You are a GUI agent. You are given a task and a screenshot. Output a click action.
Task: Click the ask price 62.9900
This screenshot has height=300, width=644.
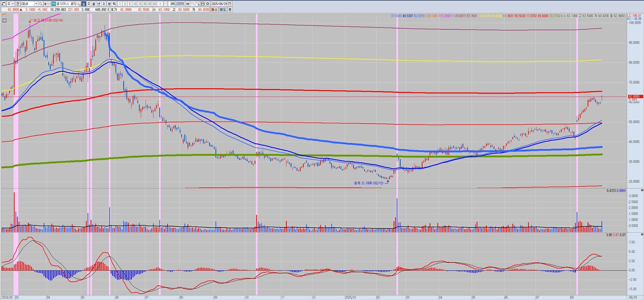click(126, 10)
